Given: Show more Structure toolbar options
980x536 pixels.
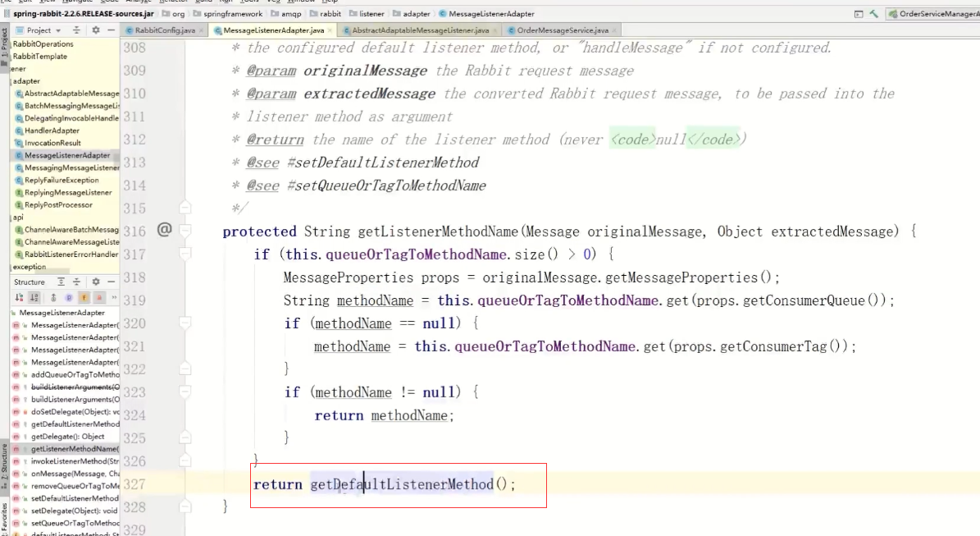Looking at the screenshot, I should click(114, 298).
